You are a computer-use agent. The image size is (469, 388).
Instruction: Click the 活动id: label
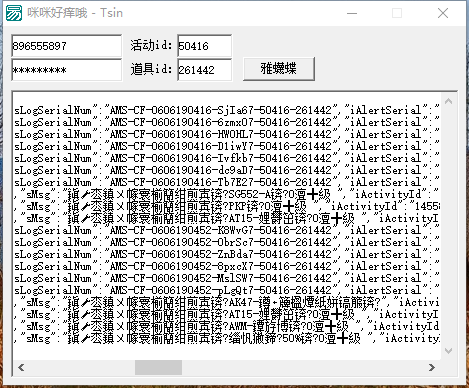click(151, 45)
